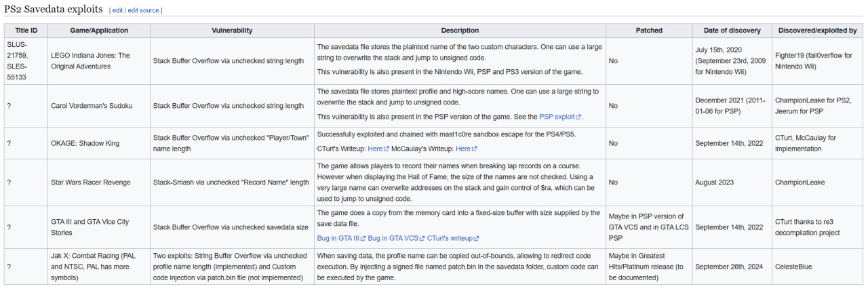The width and height of the screenshot is (868, 289).
Task: Select the Patched column header
Action: [x=649, y=31]
